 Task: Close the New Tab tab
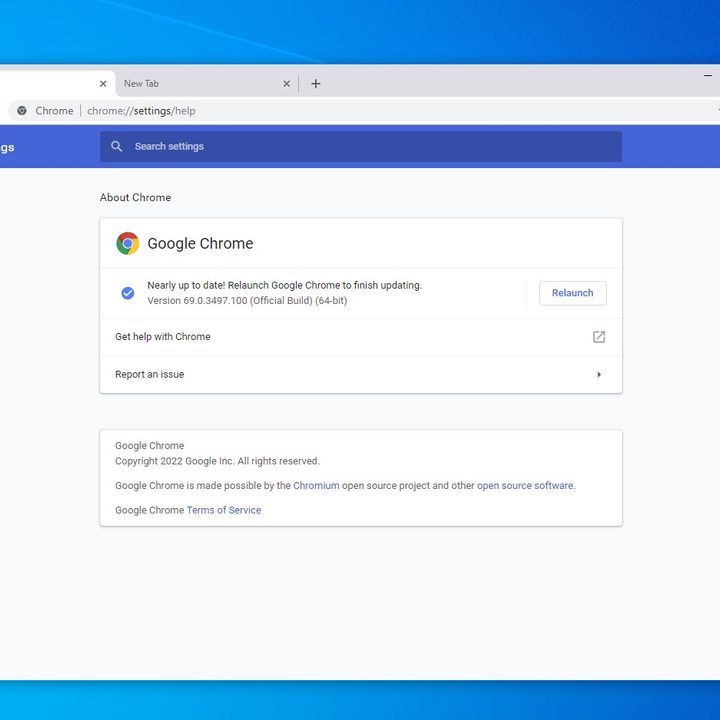(x=287, y=84)
